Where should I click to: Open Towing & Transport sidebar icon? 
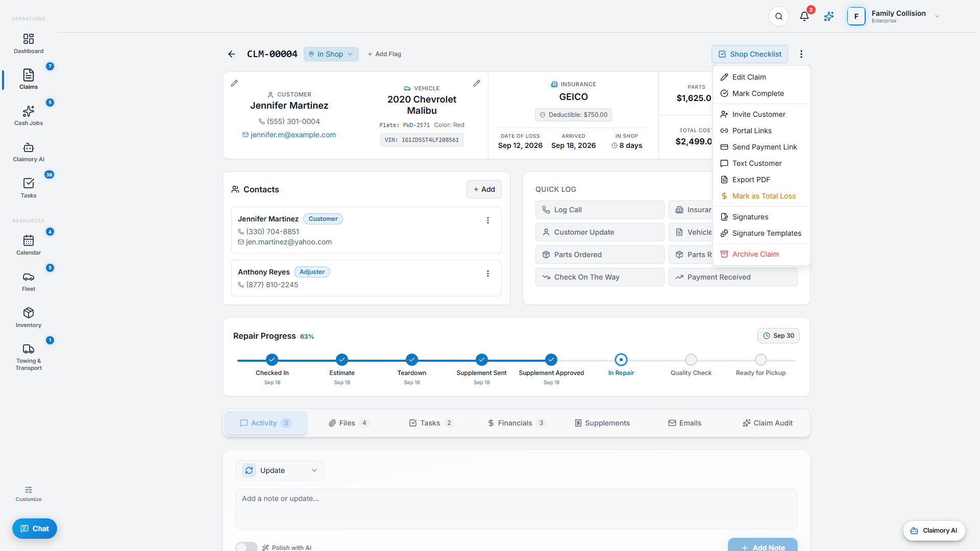[29, 357]
